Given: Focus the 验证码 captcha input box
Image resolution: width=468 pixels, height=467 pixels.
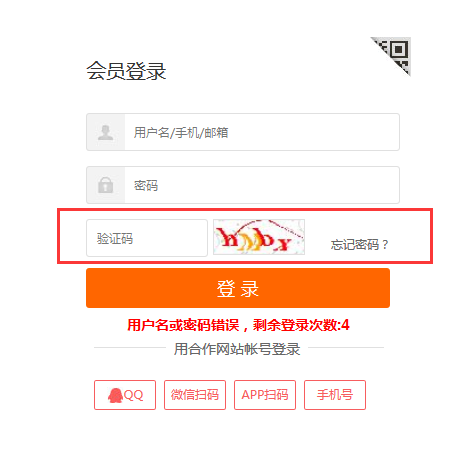Looking at the screenshot, I should click(147, 238).
